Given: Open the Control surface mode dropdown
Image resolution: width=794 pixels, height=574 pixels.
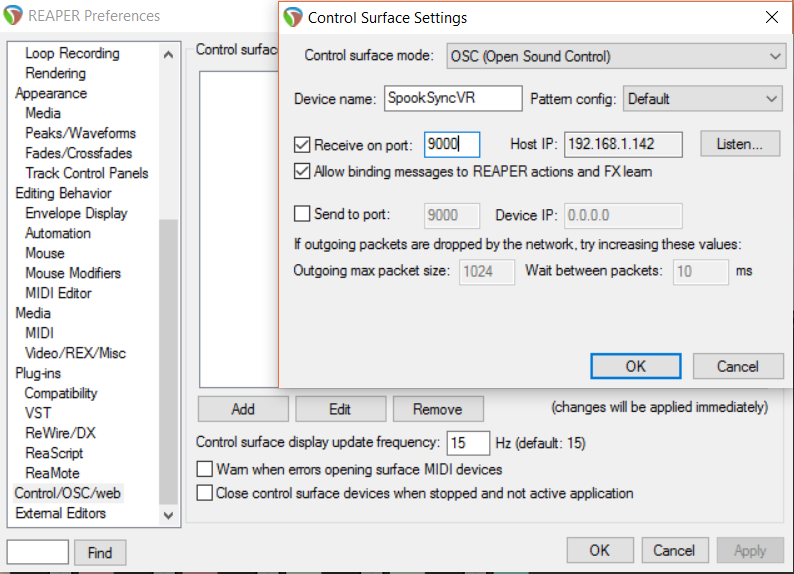Looking at the screenshot, I should [615, 56].
